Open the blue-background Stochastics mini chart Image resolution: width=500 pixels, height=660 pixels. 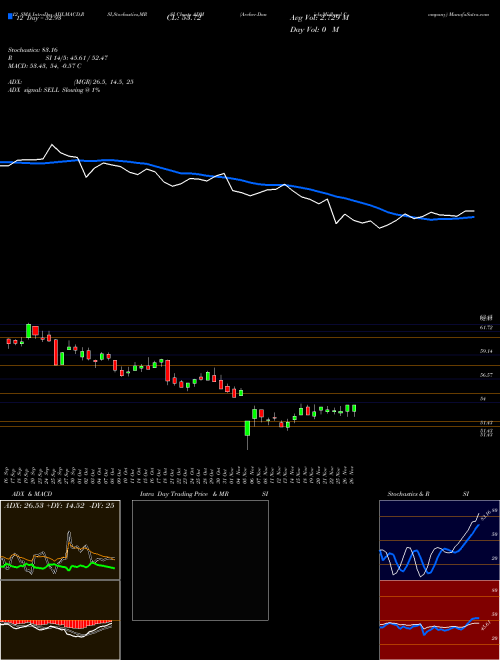point(439,540)
